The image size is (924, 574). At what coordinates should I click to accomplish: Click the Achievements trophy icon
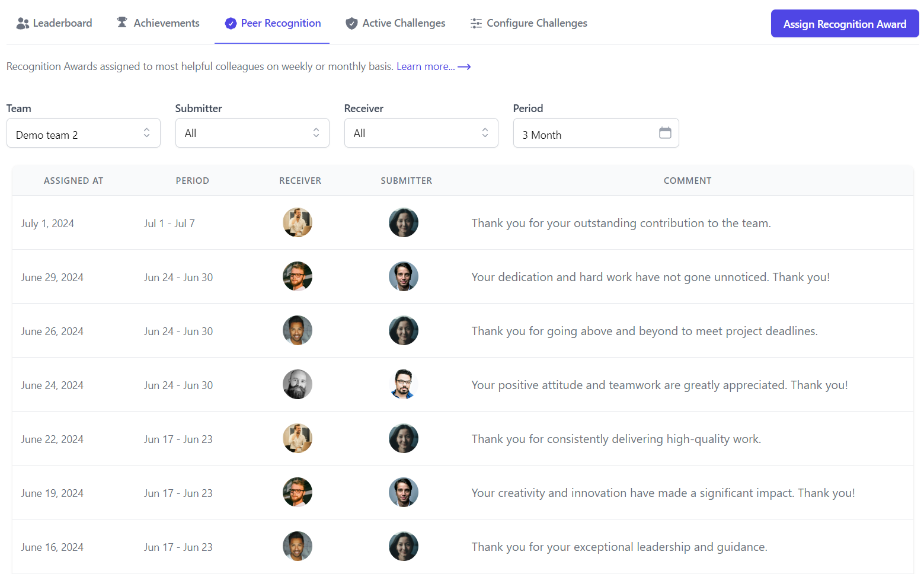pos(122,23)
